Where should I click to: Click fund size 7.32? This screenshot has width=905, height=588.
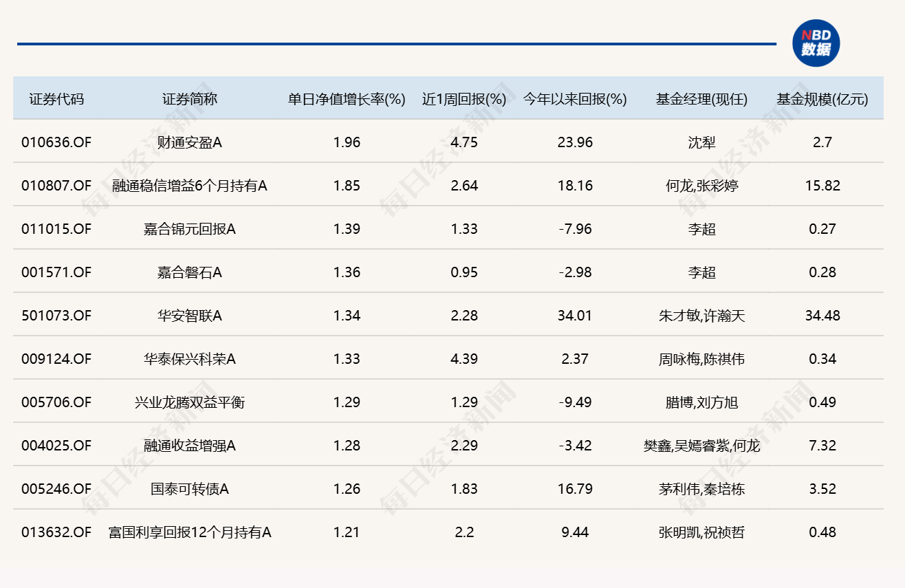822,446
